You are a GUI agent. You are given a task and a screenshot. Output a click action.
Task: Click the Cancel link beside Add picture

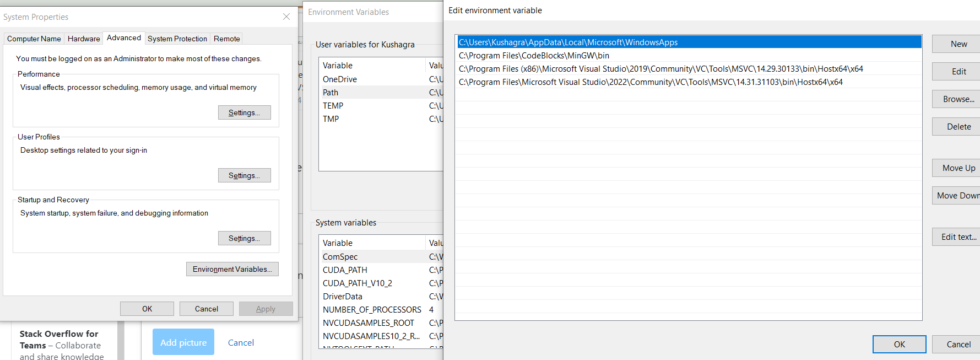(x=241, y=343)
